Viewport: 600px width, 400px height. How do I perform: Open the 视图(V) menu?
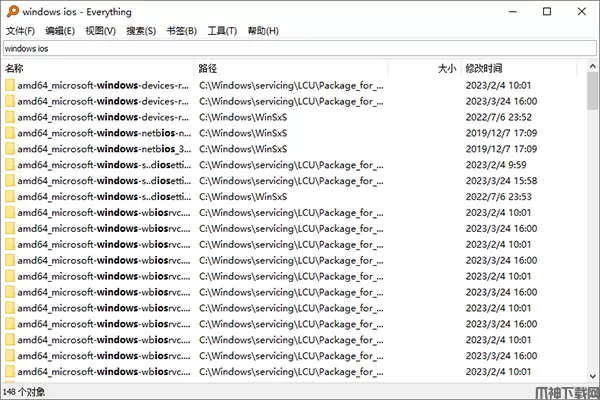(x=101, y=31)
